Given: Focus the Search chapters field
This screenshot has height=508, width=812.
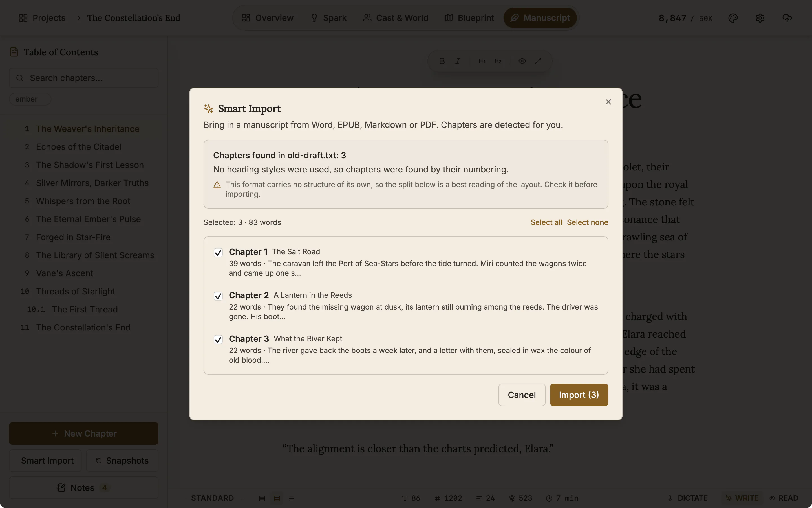Looking at the screenshot, I should (x=83, y=78).
